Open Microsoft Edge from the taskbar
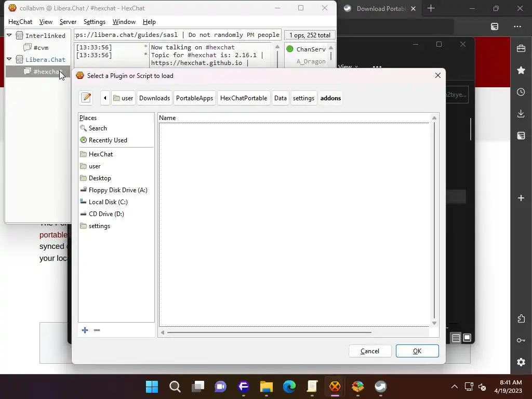The width and height of the screenshot is (532, 399). tap(289, 387)
